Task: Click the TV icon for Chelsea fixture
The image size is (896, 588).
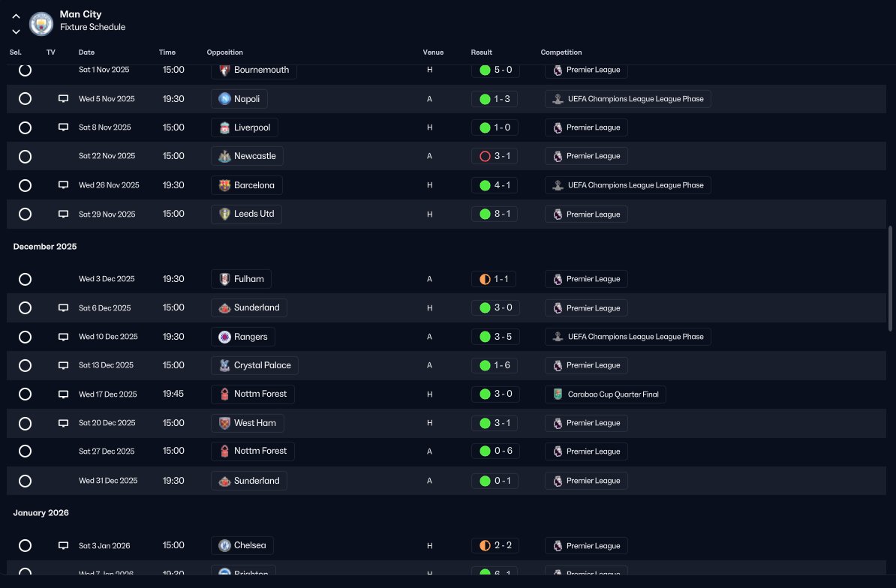Action: (64, 546)
